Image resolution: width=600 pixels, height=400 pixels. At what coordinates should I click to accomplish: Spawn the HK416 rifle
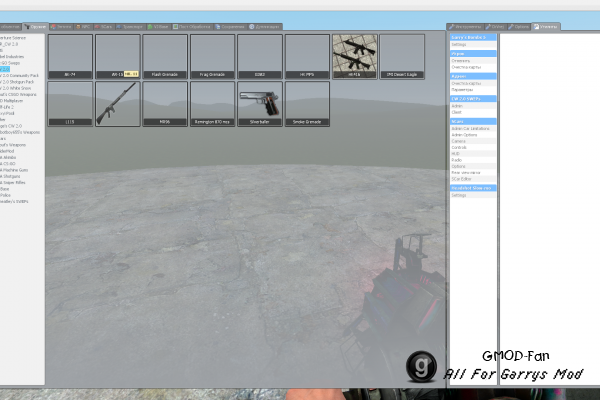(x=355, y=57)
